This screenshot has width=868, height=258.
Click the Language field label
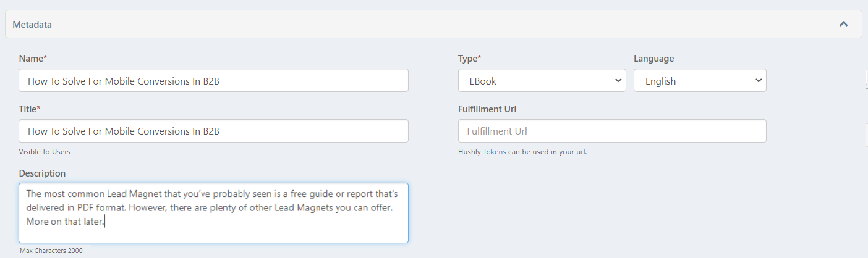(x=653, y=59)
